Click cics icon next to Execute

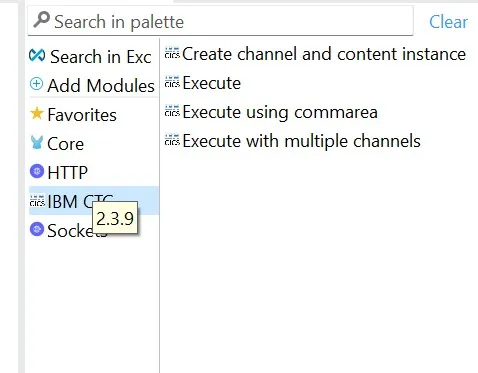[172, 82]
